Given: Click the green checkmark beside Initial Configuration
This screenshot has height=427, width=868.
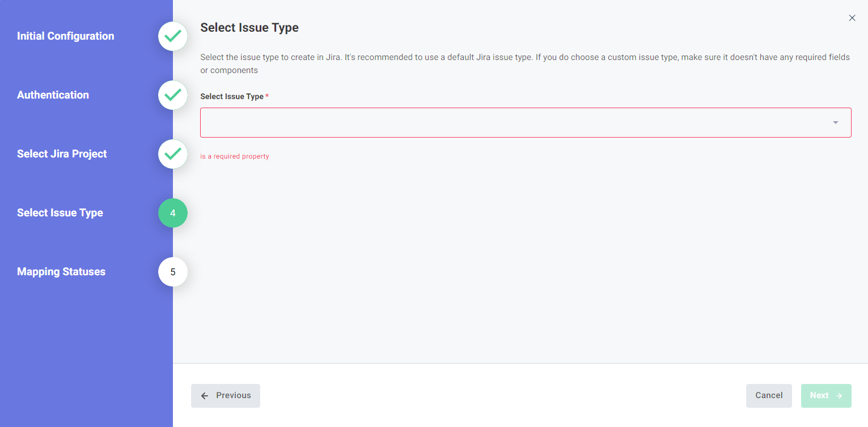Looking at the screenshot, I should (172, 36).
